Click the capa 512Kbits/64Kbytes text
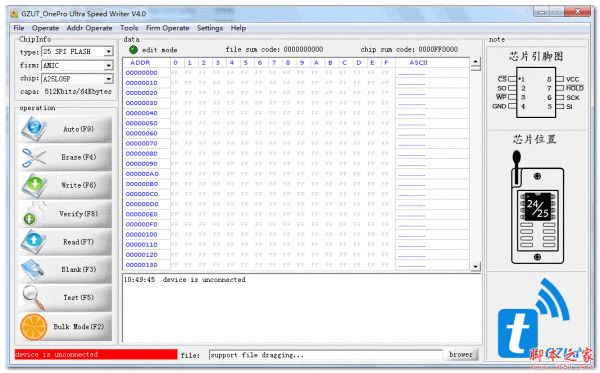 click(65, 91)
